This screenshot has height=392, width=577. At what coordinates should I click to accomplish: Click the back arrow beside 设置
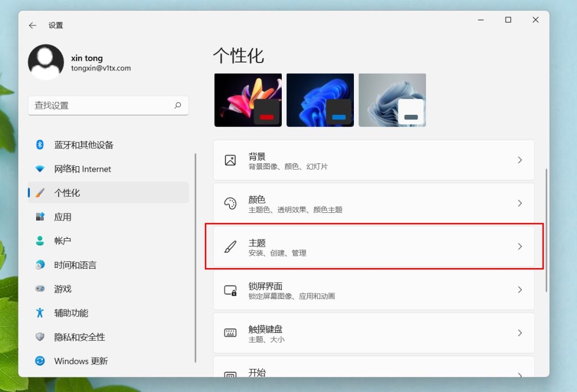pos(32,25)
